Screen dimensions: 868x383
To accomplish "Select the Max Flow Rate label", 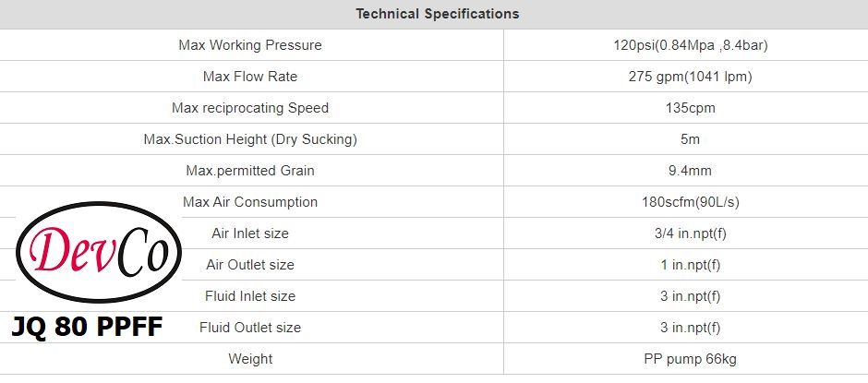I will click(250, 77).
